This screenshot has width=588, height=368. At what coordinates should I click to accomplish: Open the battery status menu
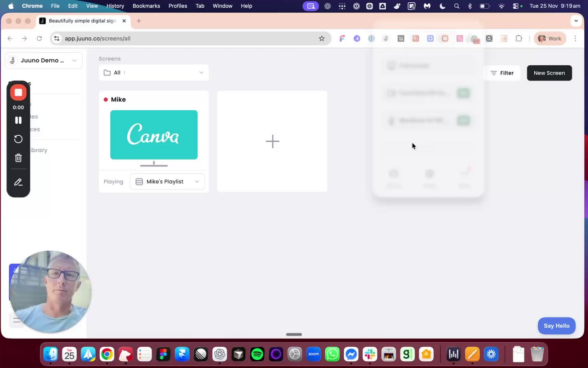pyautogui.click(x=485, y=6)
